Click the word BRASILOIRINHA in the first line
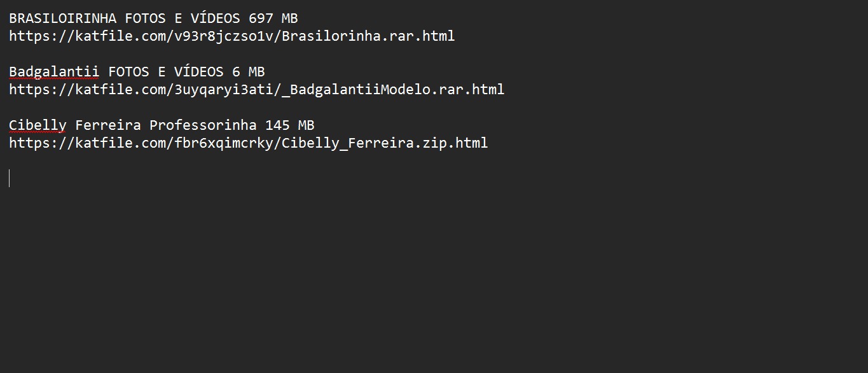This screenshot has height=373, width=868. pos(63,18)
